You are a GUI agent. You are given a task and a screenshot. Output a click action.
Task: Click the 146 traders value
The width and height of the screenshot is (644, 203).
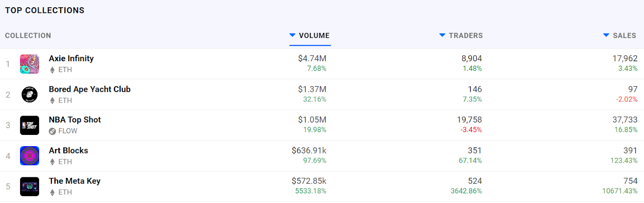[x=475, y=89]
